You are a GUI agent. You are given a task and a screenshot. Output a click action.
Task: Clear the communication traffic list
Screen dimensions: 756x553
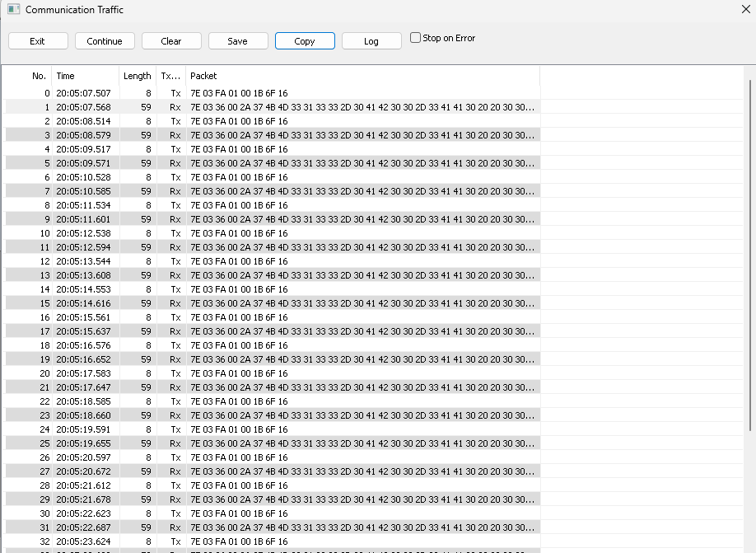[x=171, y=41]
